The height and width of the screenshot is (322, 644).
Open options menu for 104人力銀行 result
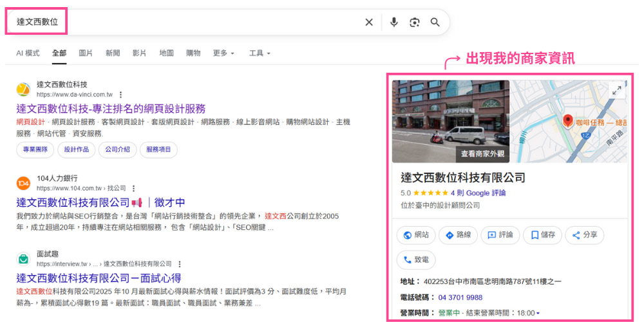(x=134, y=188)
